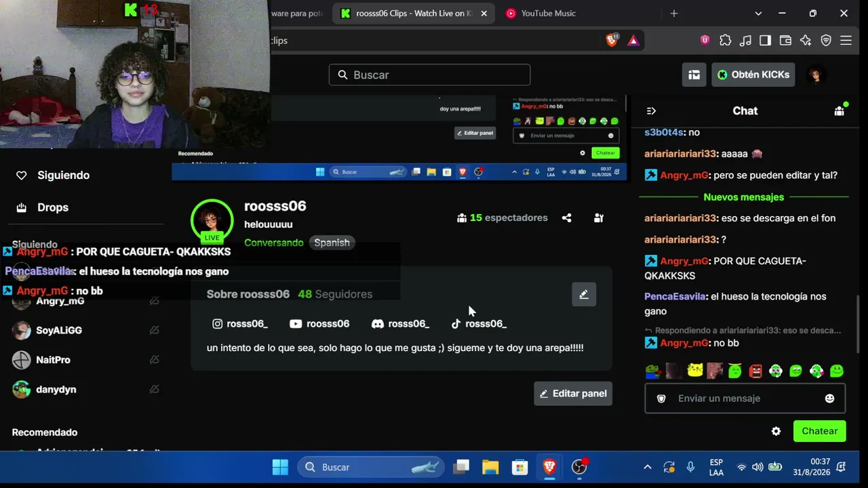Toggle the offline icon beside danydyn

[x=154, y=390]
